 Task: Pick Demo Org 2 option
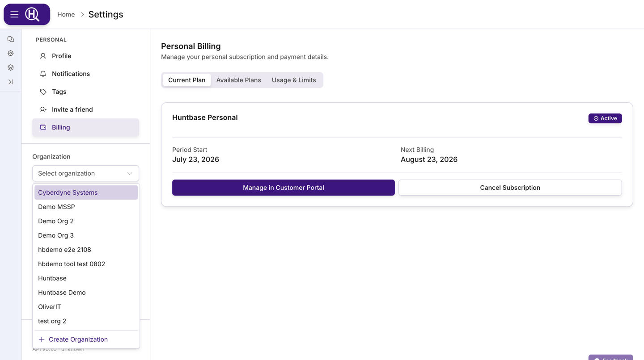pos(86,221)
